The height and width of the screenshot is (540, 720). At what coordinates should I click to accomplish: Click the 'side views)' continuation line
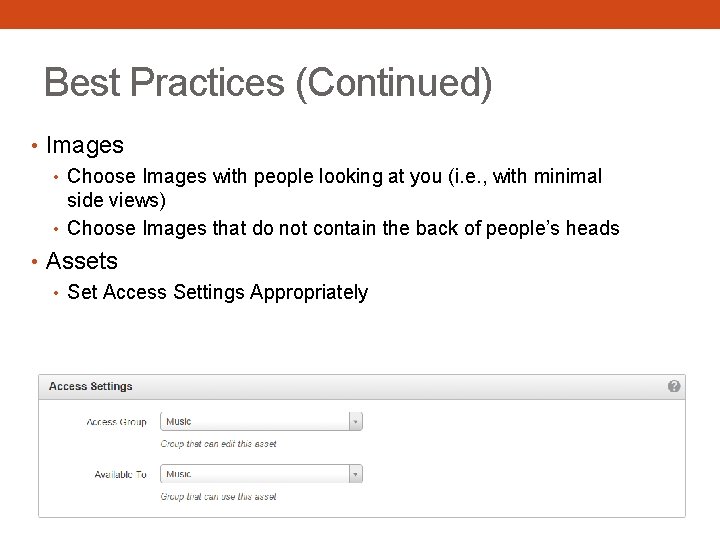tap(116, 200)
